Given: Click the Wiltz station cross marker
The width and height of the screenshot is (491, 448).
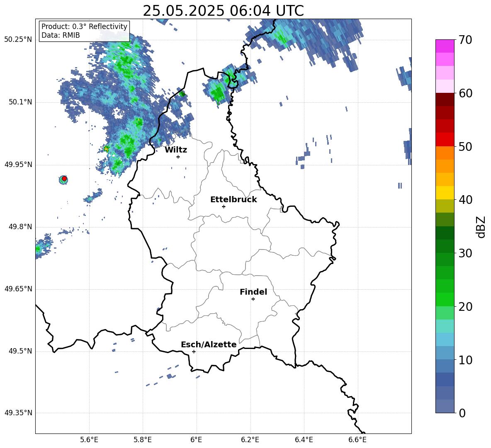Looking at the screenshot, I should tap(178, 157).
